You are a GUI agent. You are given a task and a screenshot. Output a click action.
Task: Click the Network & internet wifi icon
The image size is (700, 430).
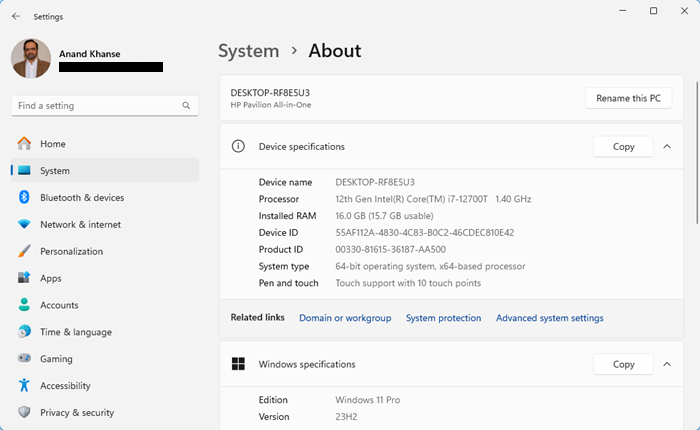click(x=24, y=225)
